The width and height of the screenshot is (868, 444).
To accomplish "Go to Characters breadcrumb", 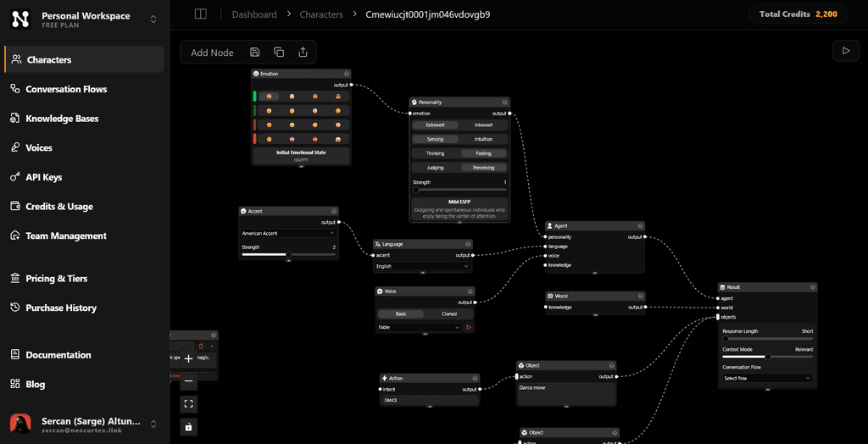I will [x=321, y=14].
